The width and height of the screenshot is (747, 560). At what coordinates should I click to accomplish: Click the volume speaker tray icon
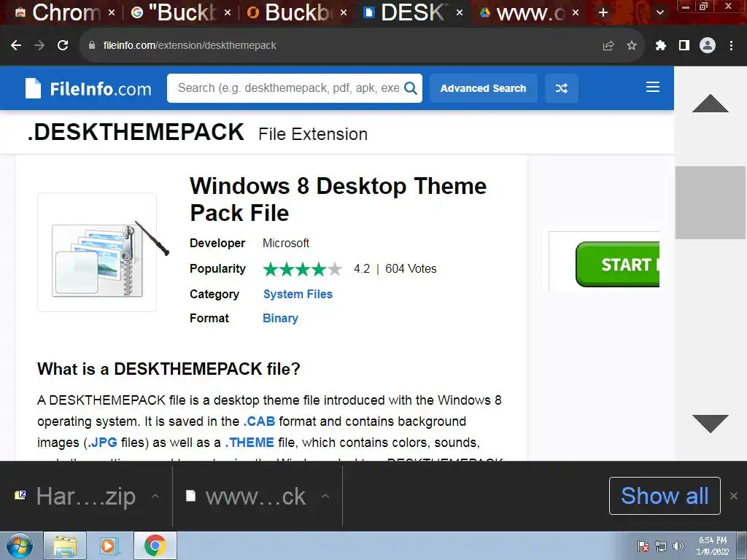(x=678, y=546)
